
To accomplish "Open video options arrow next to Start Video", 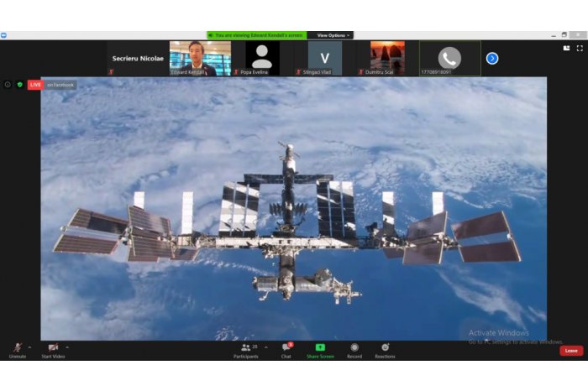I will click(x=67, y=347).
